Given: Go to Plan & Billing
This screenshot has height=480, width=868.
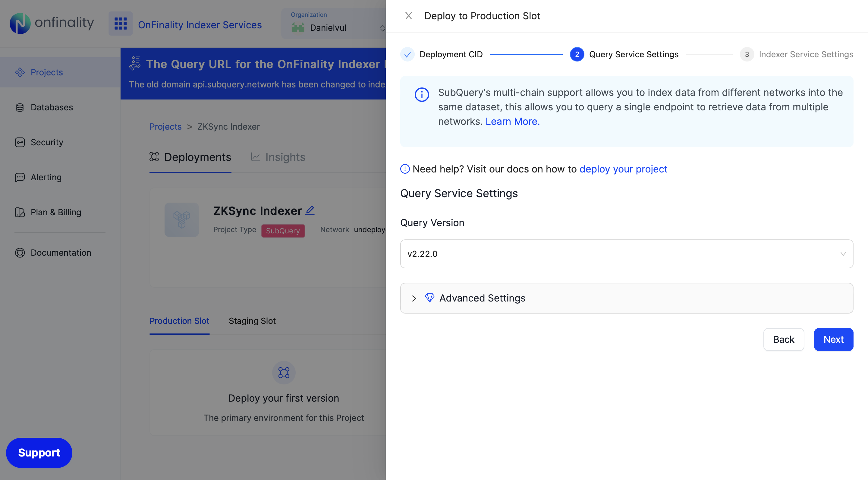Looking at the screenshot, I should click(55, 212).
